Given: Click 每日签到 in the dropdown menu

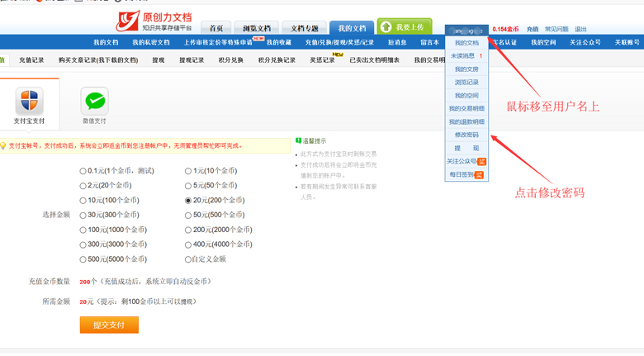Looking at the screenshot, I should [462, 175].
